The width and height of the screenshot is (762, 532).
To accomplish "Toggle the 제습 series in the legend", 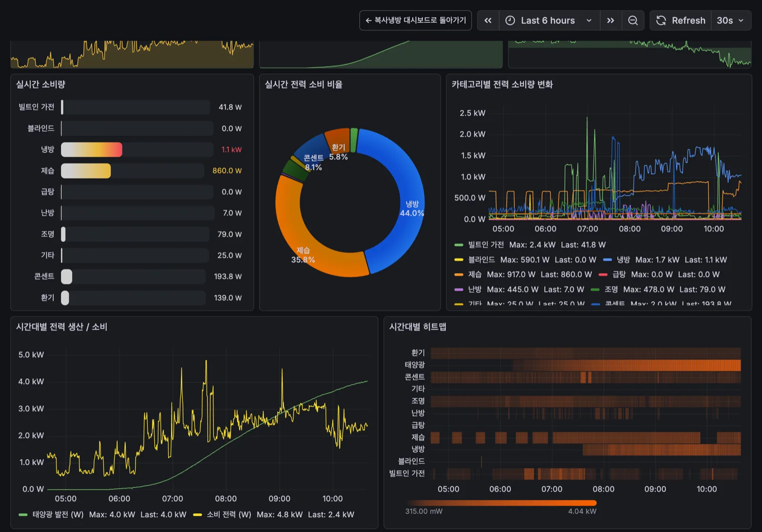I will pyautogui.click(x=474, y=274).
